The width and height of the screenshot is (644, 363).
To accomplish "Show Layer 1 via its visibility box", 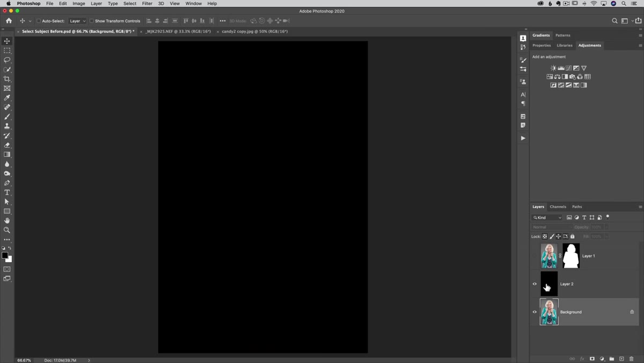I will (535, 256).
